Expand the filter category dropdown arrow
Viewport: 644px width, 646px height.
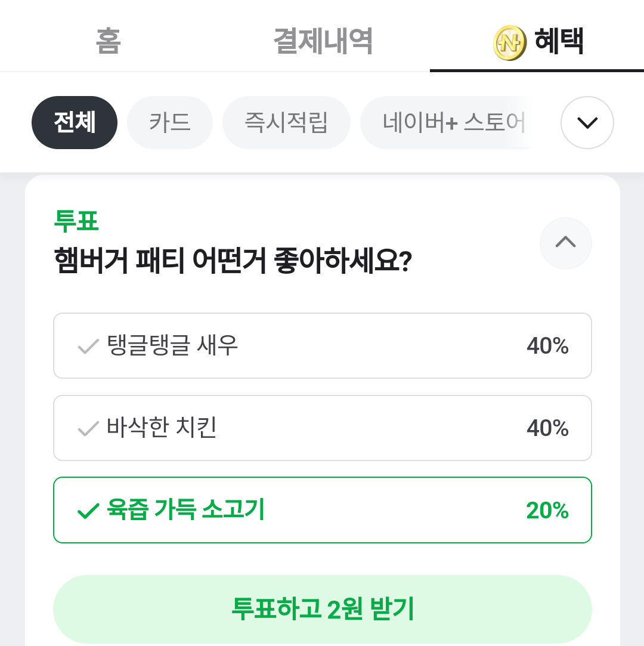pos(587,122)
